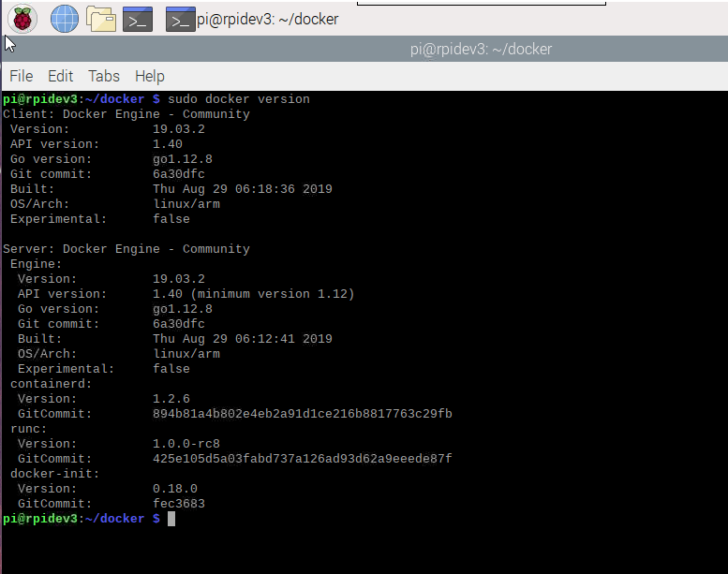Click client build date 'Thu Aug 29 06:18:36 2019'

(x=243, y=189)
